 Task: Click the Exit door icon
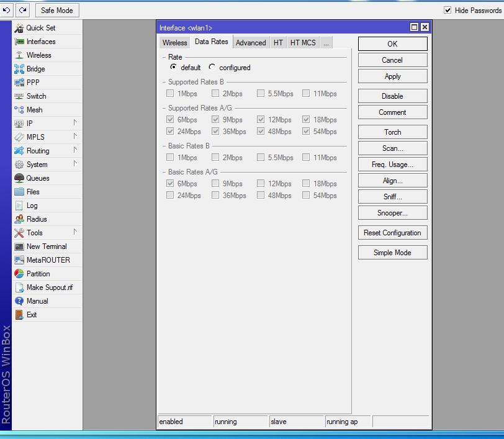click(19, 315)
